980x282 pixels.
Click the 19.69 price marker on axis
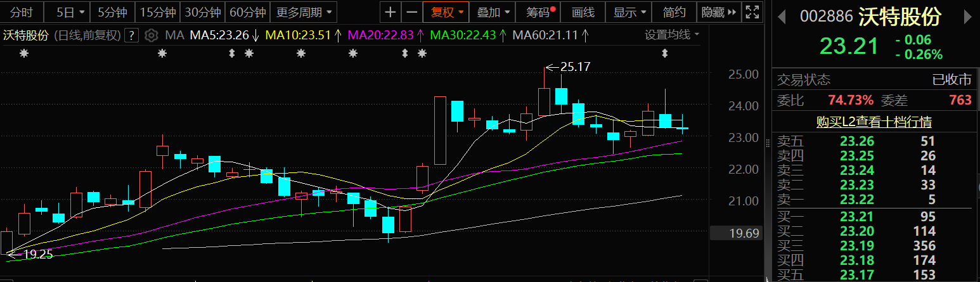pos(744,233)
